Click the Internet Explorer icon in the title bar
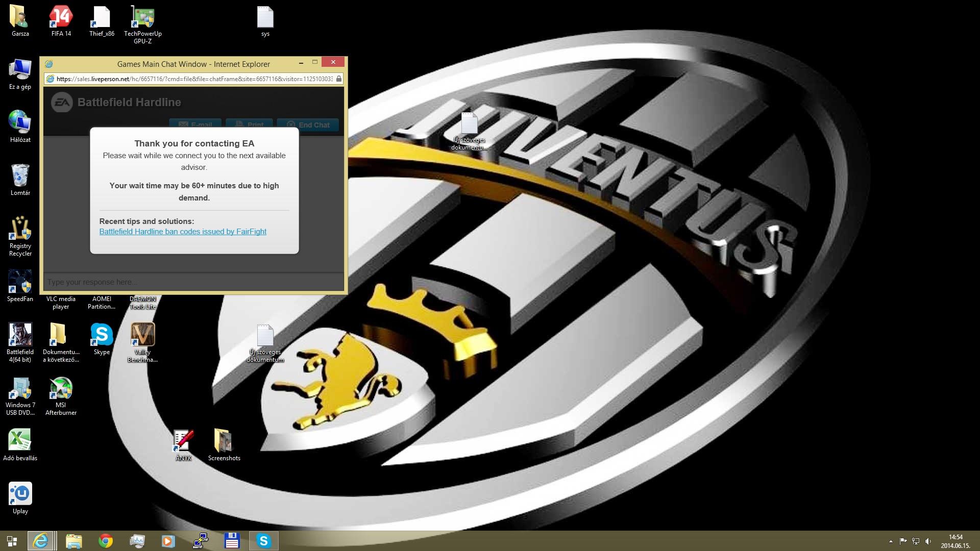The image size is (980, 551). click(49, 64)
